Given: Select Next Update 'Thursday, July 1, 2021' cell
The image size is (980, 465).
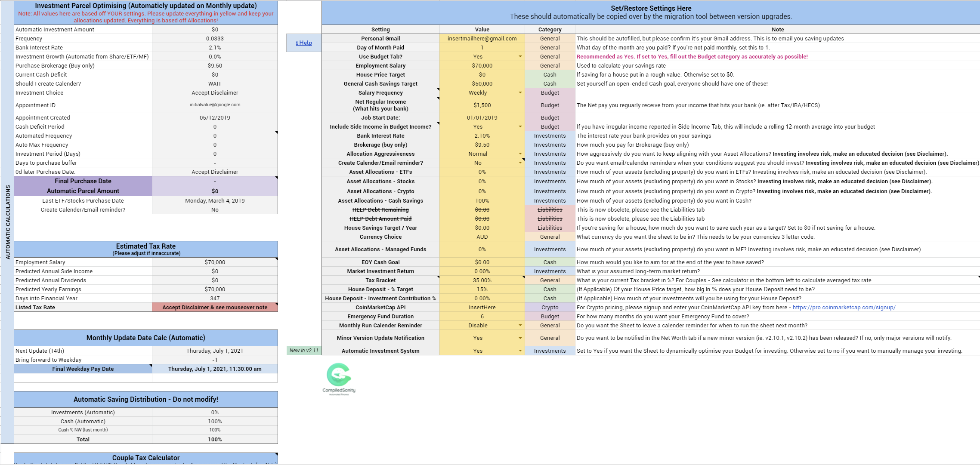Looking at the screenshot, I should [215, 351].
